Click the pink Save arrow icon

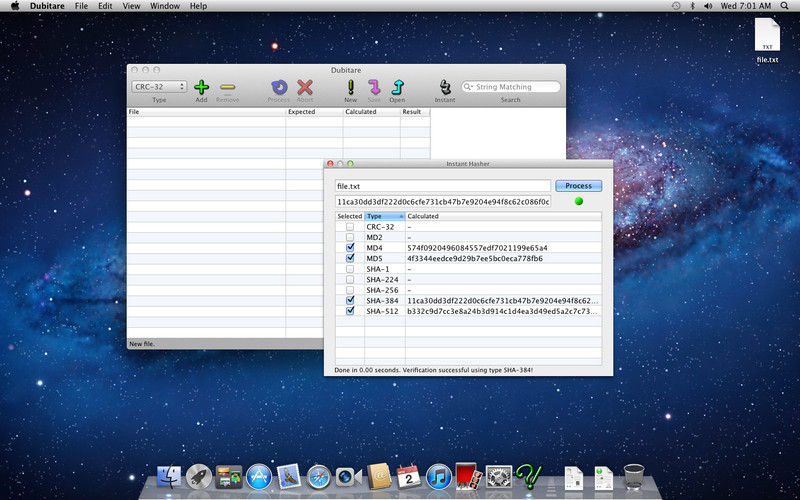point(374,87)
